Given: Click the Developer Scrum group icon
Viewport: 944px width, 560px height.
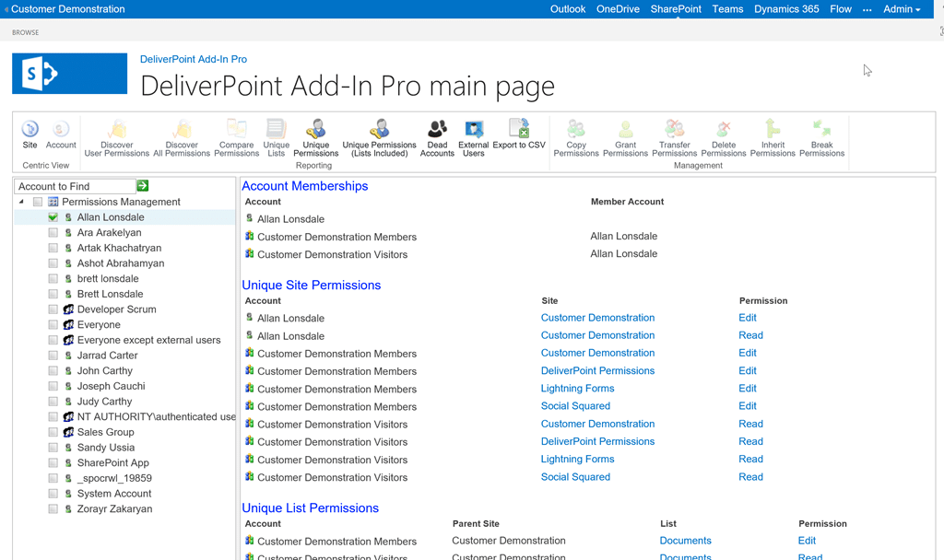Looking at the screenshot, I should [x=68, y=309].
